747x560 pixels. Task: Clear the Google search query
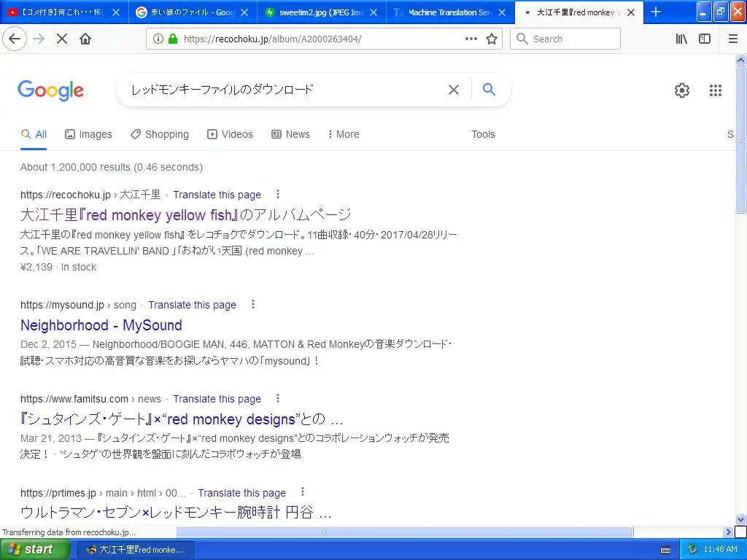[x=454, y=90]
